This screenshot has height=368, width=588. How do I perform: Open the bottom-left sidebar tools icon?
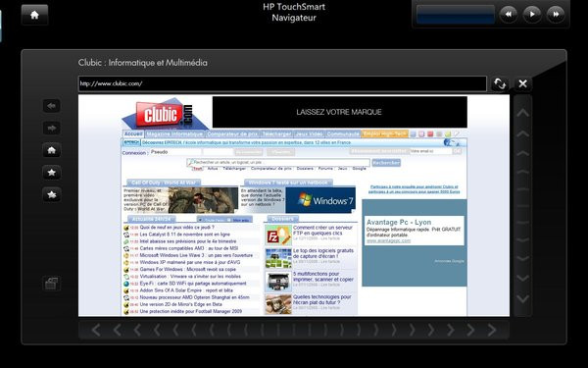(51, 284)
